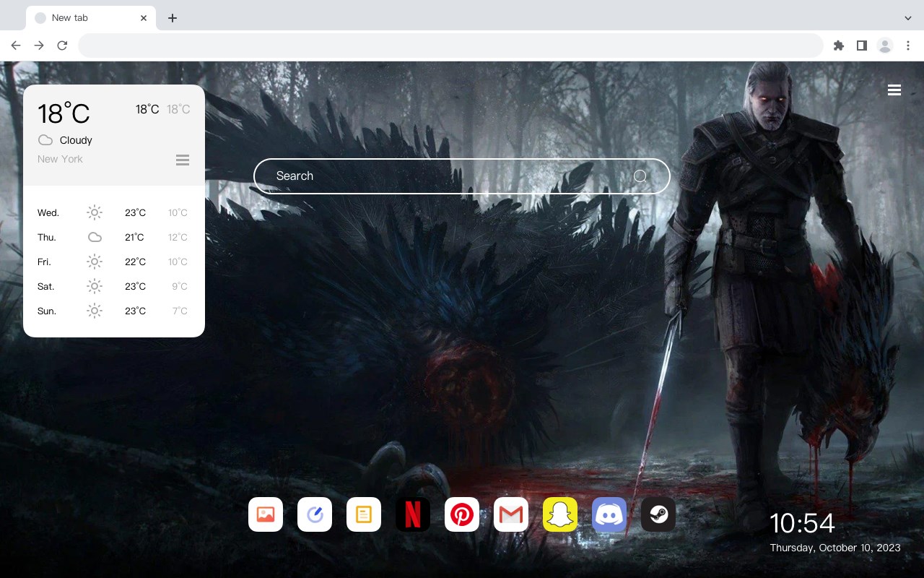Open the Chrome profile avatar
Viewport: 924px width, 578px height.
885,46
